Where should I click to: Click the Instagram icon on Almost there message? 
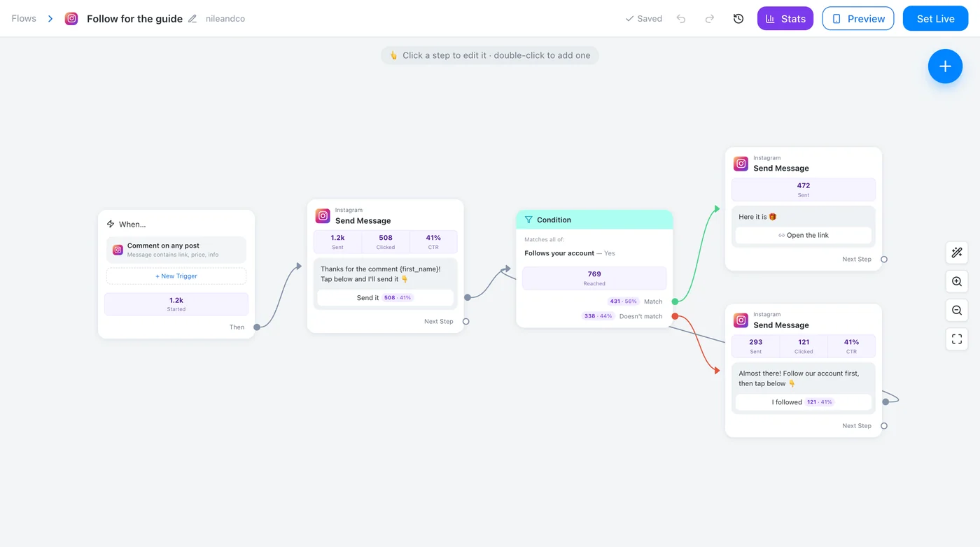[741, 320]
